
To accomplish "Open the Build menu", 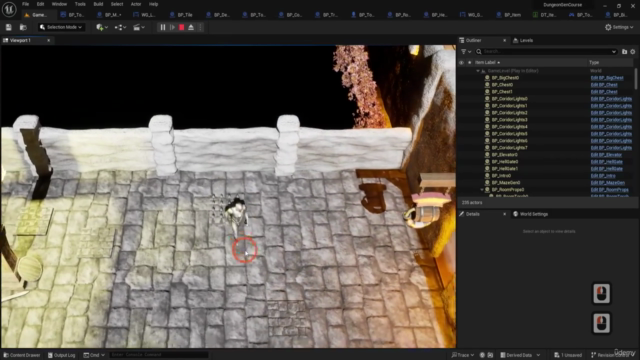I will coord(98,4).
